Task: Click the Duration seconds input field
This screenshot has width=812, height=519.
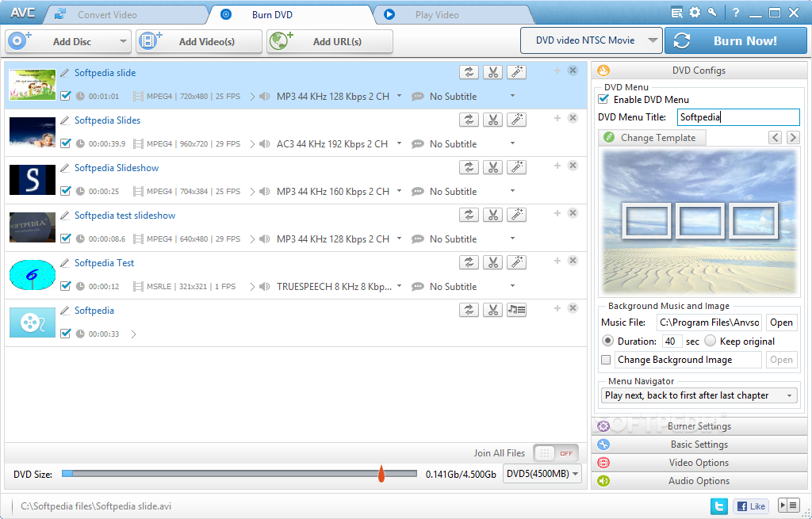Action: click(x=672, y=341)
